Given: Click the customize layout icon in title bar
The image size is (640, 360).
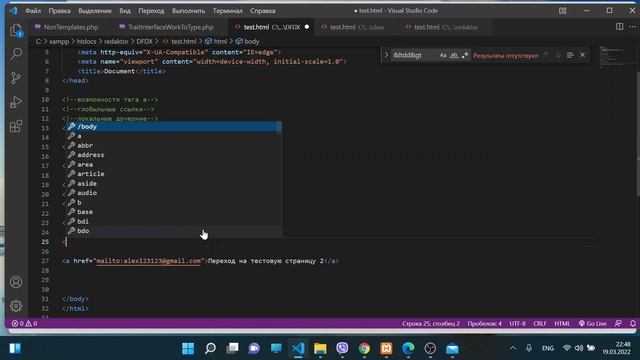Looking at the screenshot, I should coord(562,11).
